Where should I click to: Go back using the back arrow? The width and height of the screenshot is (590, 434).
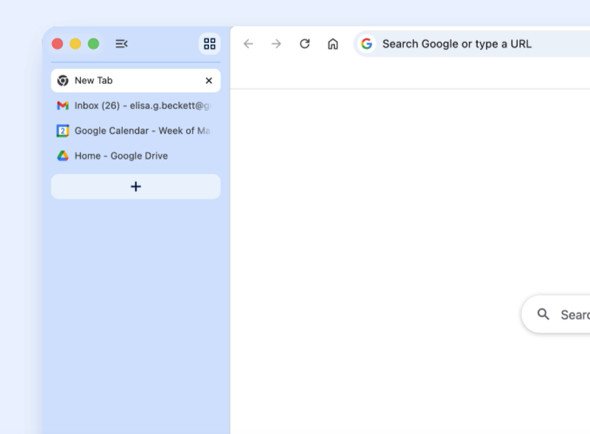(248, 44)
